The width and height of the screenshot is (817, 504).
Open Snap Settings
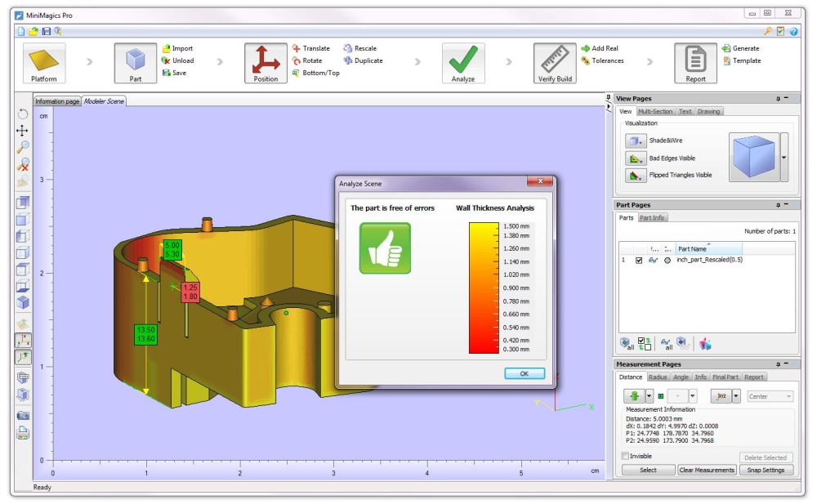click(x=766, y=471)
